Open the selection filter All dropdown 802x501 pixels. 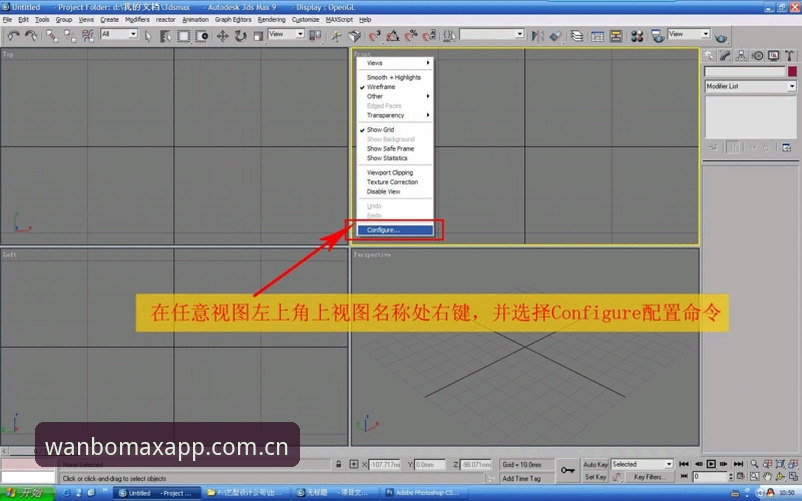click(x=119, y=34)
